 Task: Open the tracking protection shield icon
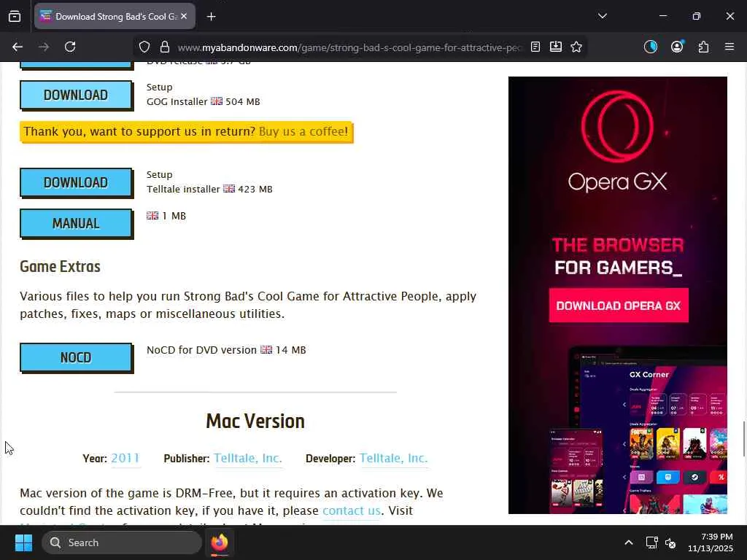[144, 47]
